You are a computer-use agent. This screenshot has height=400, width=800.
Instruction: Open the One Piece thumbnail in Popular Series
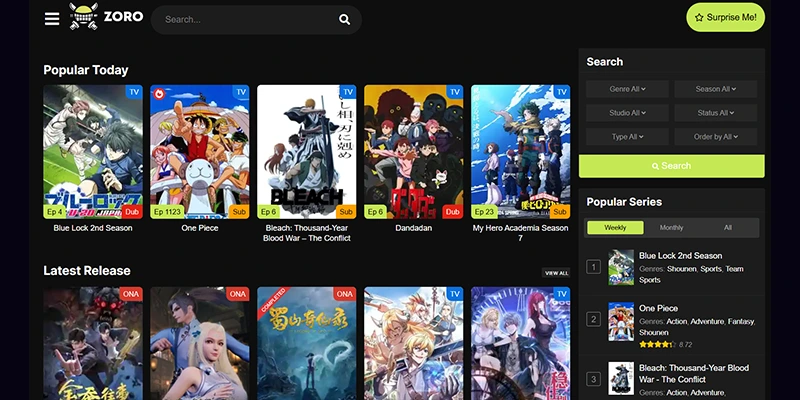click(621, 321)
